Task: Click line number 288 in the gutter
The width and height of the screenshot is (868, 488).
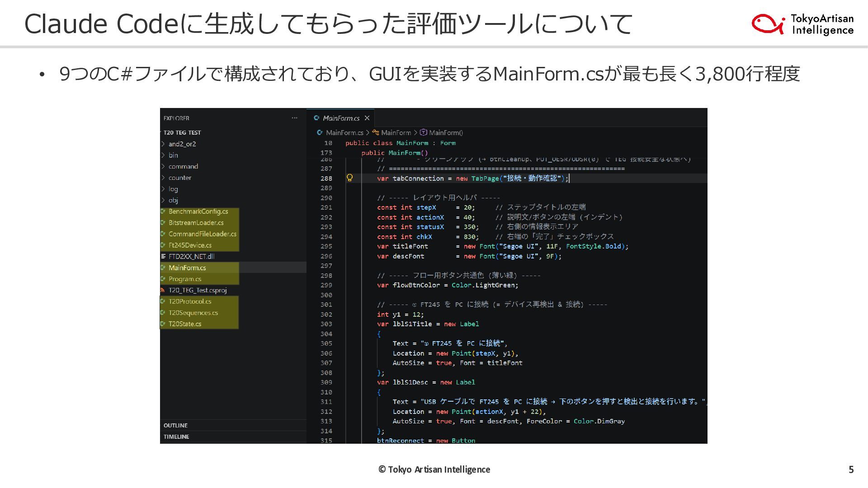Action: [x=326, y=178]
